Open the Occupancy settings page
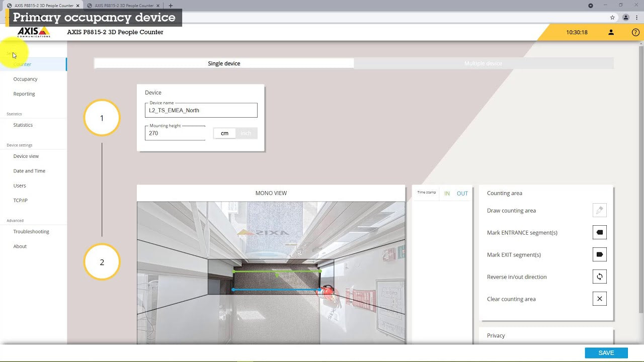644x362 pixels. 26,79
